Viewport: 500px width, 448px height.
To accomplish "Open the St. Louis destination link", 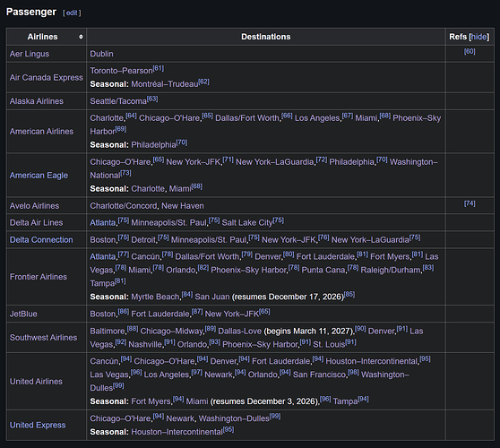I will click(x=329, y=344).
